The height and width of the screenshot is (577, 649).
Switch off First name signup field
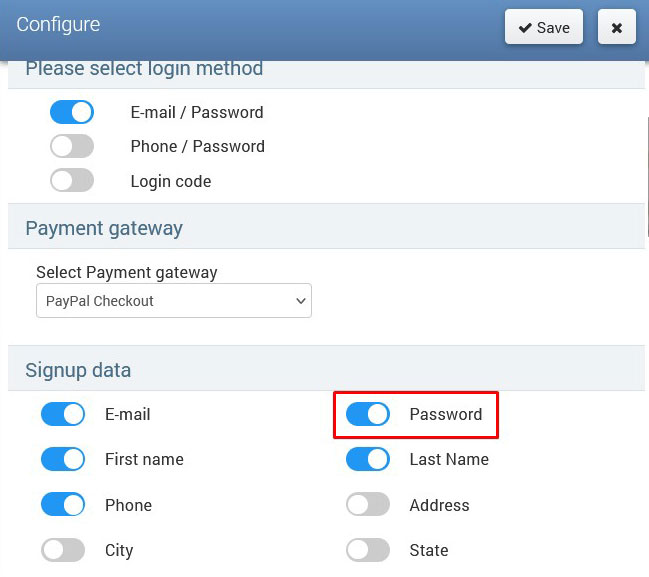[63, 460]
